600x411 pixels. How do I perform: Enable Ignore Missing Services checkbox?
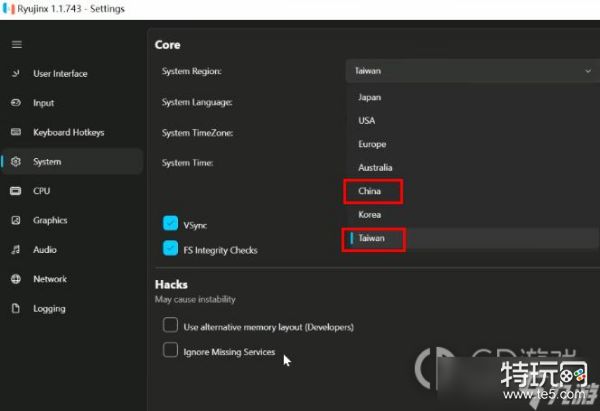pyautogui.click(x=171, y=351)
